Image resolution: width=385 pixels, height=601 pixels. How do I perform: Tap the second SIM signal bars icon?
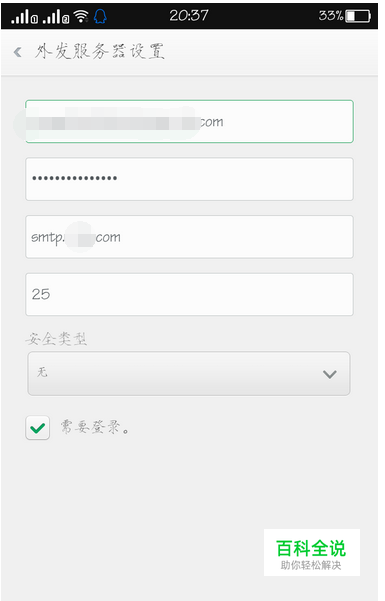coord(56,16)
